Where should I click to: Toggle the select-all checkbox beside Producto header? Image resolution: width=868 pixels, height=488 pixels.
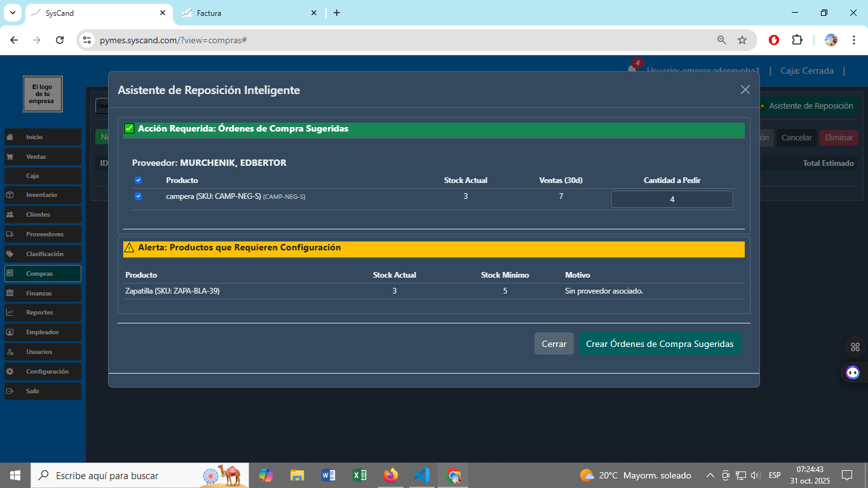tap(138, 180)
